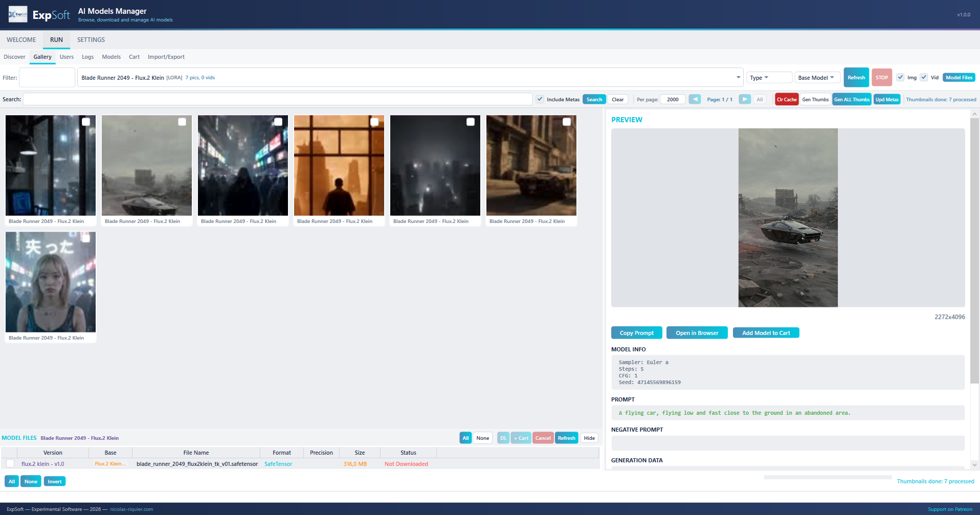Open the Cart sub-tab
This screenshot has height=515, width=980.
click(x=135, y=57)
